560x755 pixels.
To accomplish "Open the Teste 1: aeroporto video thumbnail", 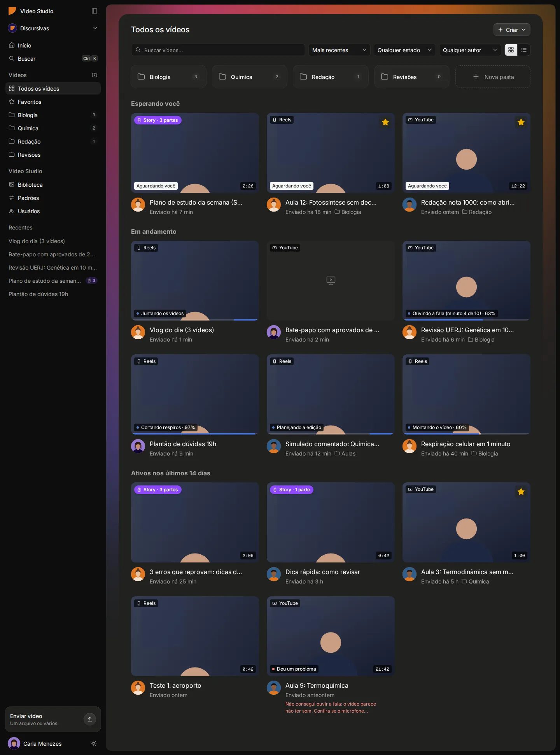I will (x=195, y=636).
